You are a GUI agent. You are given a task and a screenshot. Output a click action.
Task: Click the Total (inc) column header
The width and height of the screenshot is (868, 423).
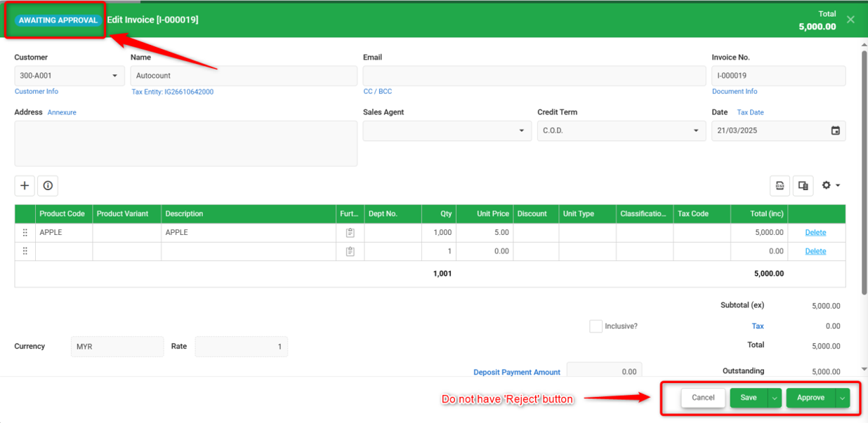coord(759,214)
